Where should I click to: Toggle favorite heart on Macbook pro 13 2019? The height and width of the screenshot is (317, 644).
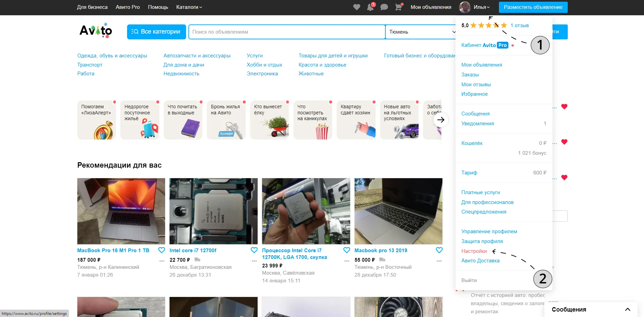click(x=439, y=250)
